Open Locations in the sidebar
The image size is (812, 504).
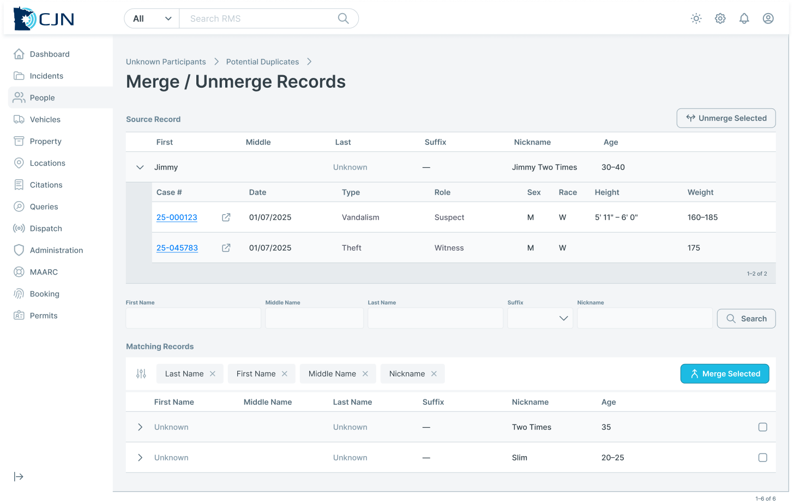pyautogui.click(x=61, y=163)
